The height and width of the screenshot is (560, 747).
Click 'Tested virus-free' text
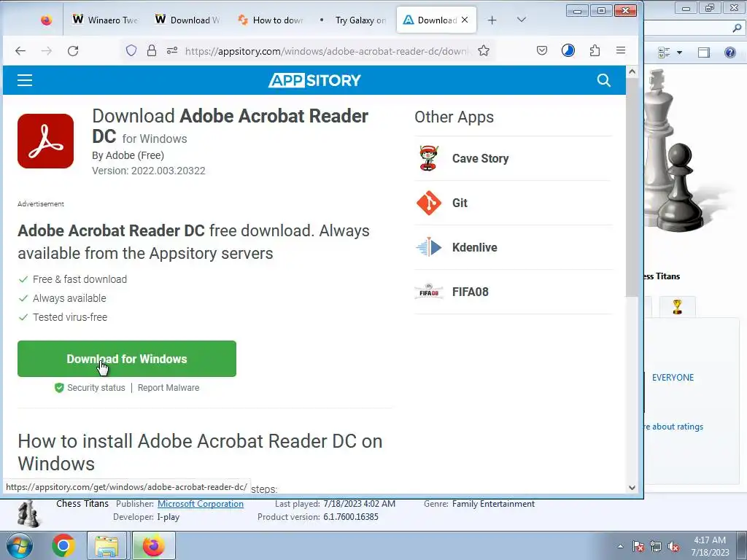[x=70, y=317]
